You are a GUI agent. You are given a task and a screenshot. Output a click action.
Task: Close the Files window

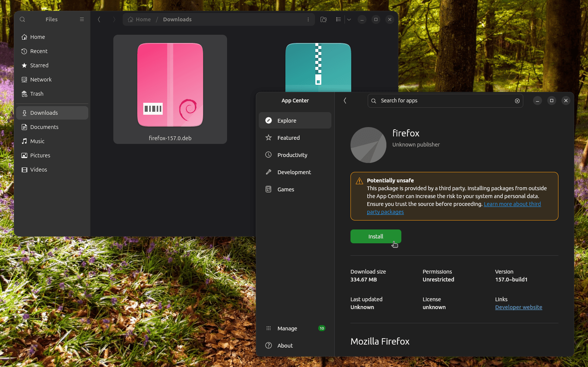click(390, 19)
